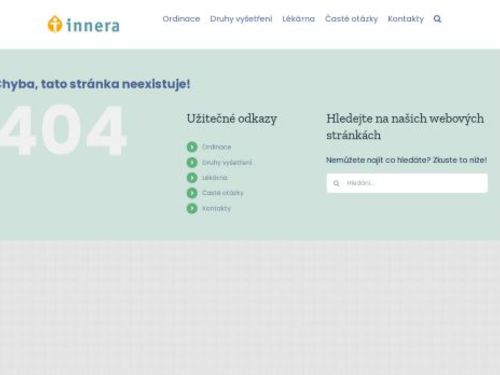Click the 'tato stránka neexistuje!' error heading
This screenshot has width=500, height=375.
tap(116, 84)
